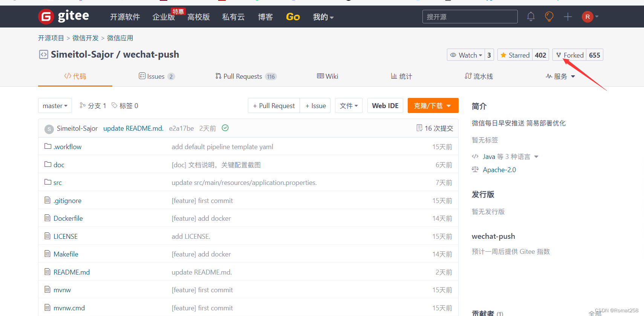Click the Simeitol-Sajor committer avatar
This screenshot has height=316, width=644.
[49, 129]
